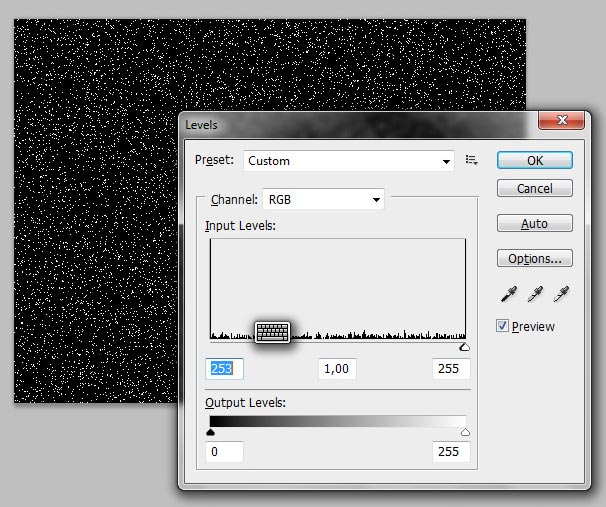This screenshot has width=606, height=507.
Task: Select the midtone field showing 1,00
Action: tap(337, 369)
